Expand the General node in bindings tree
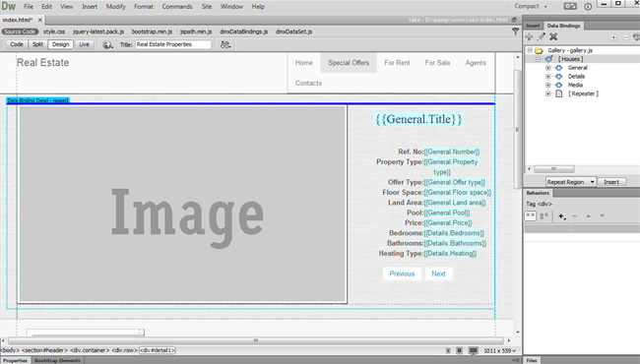 click(x=548, y=68)
